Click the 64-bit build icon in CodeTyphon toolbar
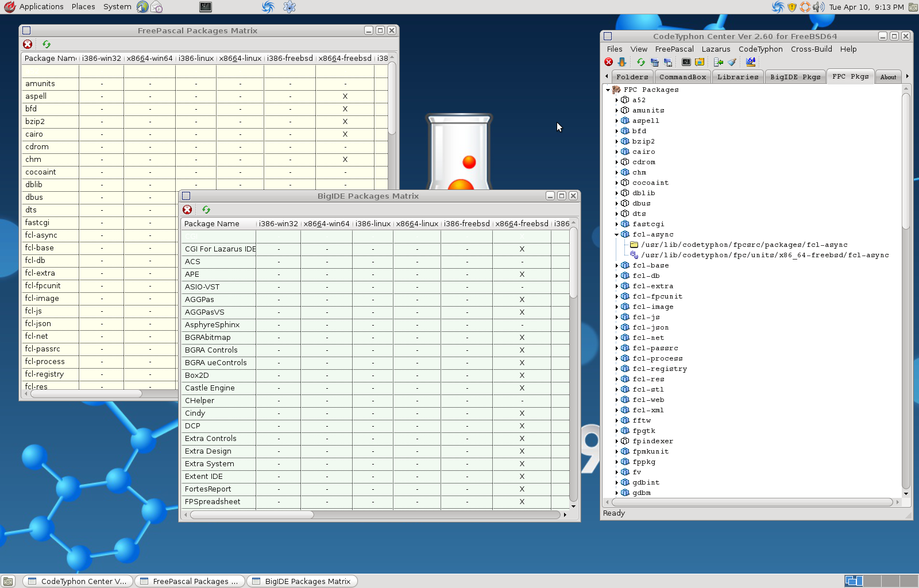This screenshot has width=919, height=588. pyautogui.click(x=751, y=62)
